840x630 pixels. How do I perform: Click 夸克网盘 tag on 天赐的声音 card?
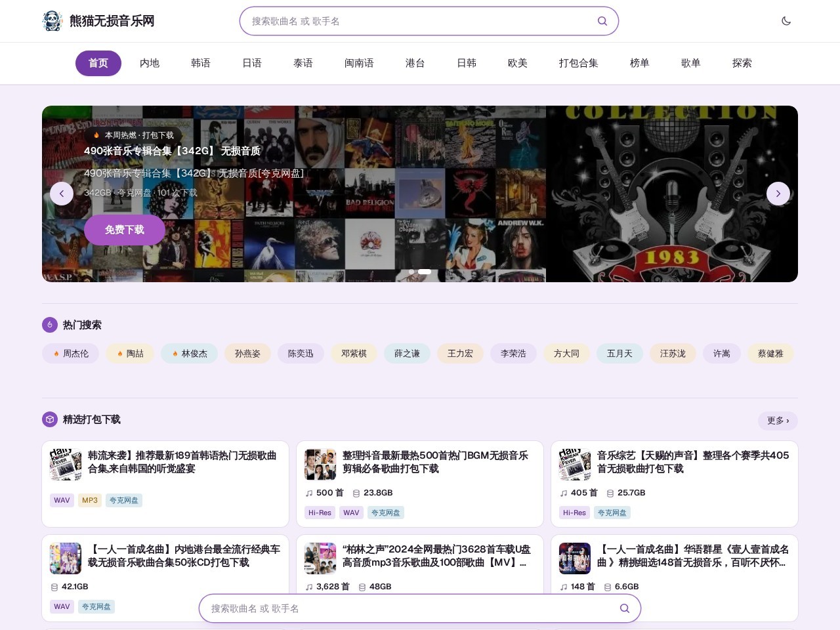[x=612, y=513]
